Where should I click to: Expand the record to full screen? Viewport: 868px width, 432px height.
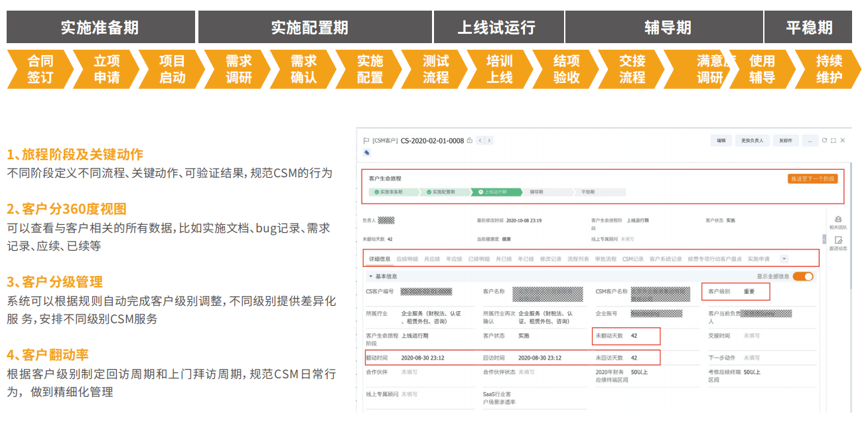833,141
